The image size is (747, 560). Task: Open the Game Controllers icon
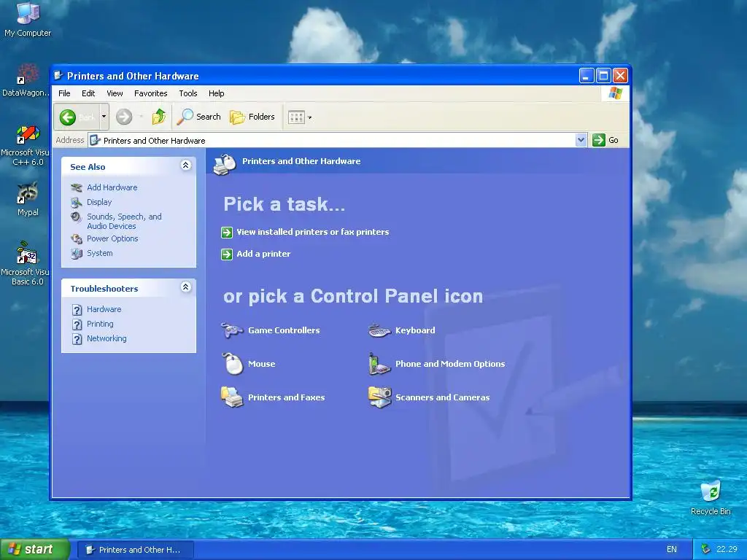click(x=232, y=330)
